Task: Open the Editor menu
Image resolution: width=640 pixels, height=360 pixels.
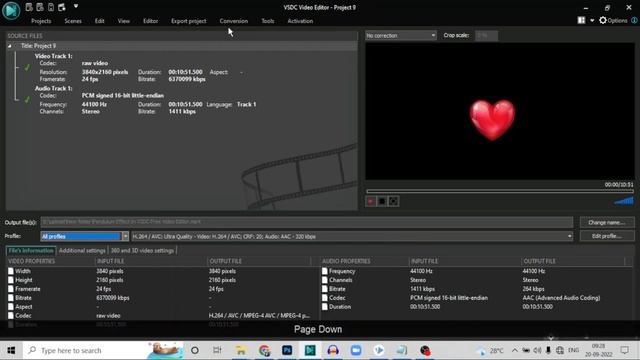Action: pos(151,21)
